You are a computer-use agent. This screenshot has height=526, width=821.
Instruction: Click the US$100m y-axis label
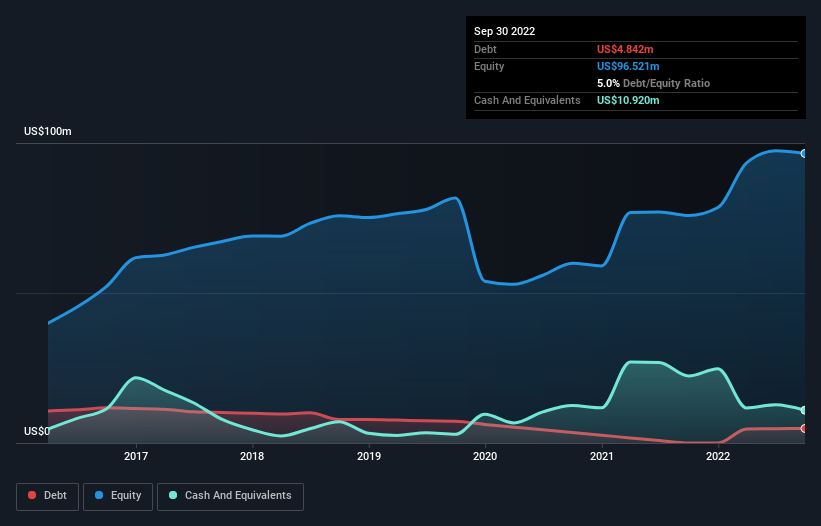point(48,131)
